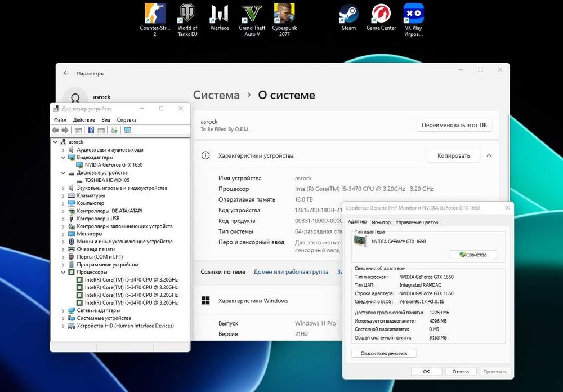This screenshot has width=563, height=392.
Task: Click the Settings window back arrow
Action: click(x=66, y=73)
